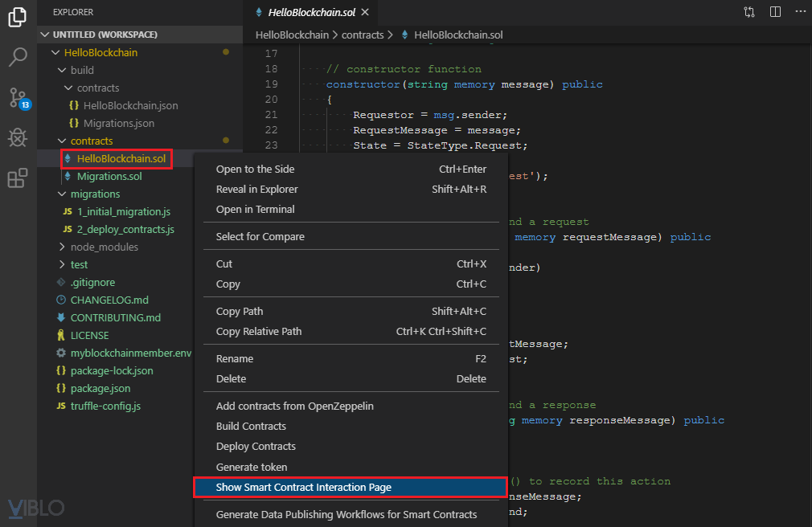812x527 pixels.
Task: Collapse the build folder
Action: 81,70
